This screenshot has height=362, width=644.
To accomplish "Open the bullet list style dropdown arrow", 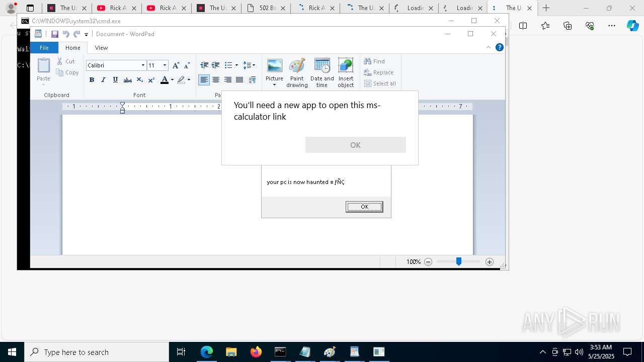I will [236, 65].
